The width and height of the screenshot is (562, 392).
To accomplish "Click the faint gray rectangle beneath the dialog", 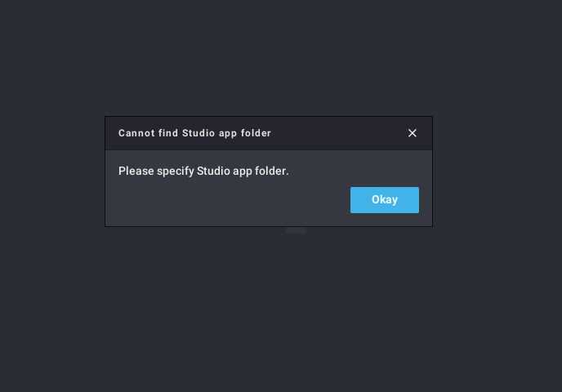I will point(296,230).
